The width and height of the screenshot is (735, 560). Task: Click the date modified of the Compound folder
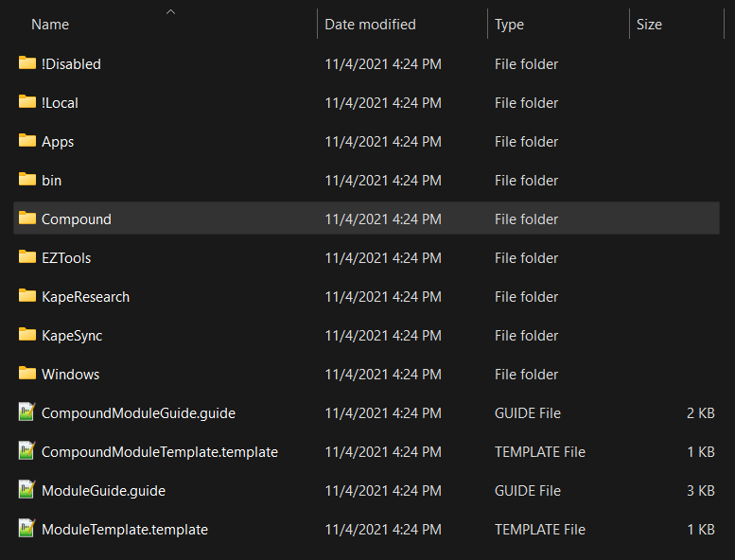pos(383,219)
